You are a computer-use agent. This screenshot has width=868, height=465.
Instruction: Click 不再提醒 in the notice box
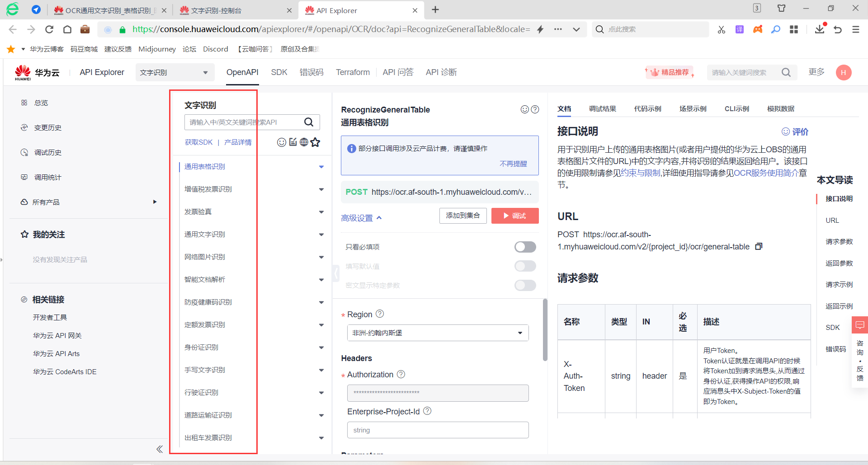point(513,164)
